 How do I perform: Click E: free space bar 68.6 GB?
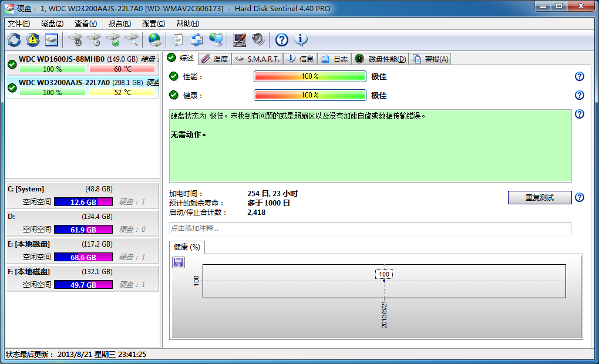pos(83,257)
